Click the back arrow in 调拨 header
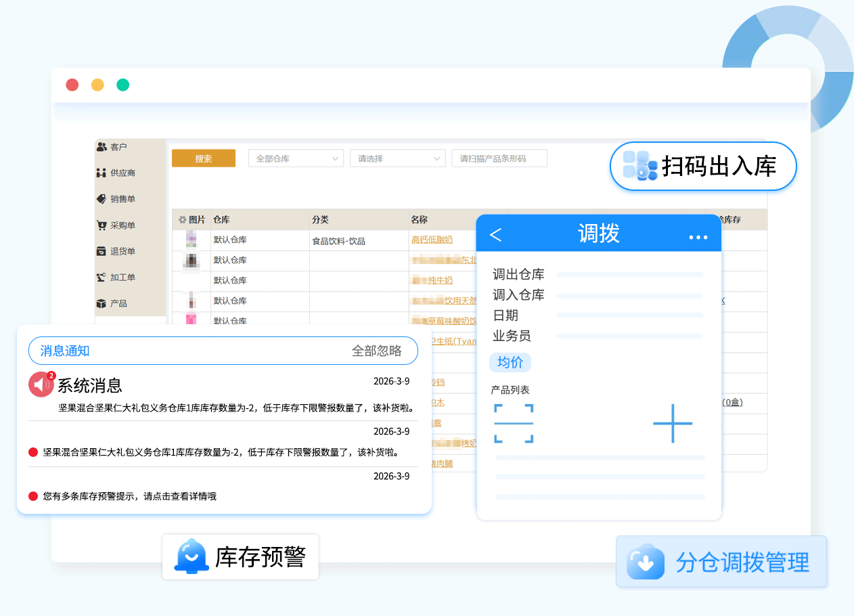 pos(495,234)
